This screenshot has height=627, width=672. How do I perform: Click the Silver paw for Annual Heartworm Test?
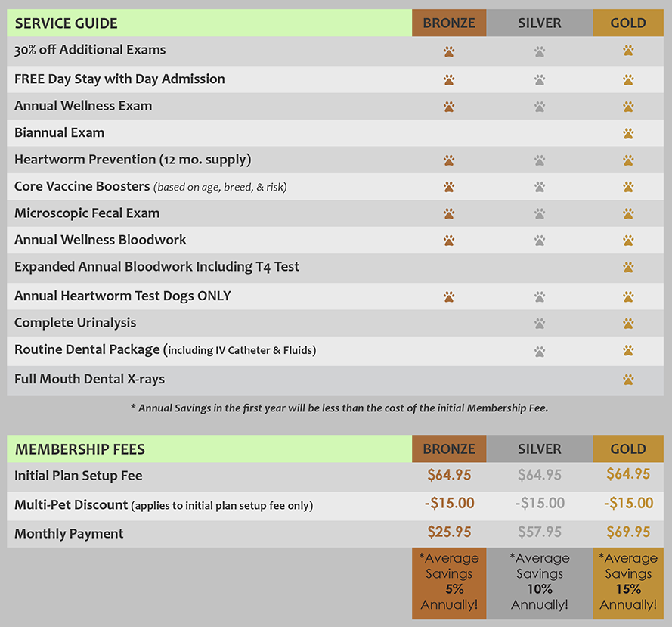[540, 296]
